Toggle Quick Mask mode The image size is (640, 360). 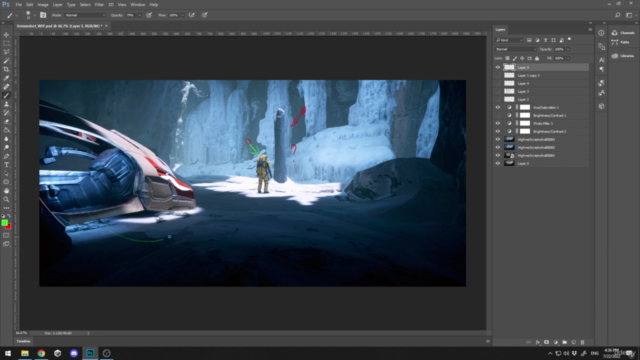[6, 235]
